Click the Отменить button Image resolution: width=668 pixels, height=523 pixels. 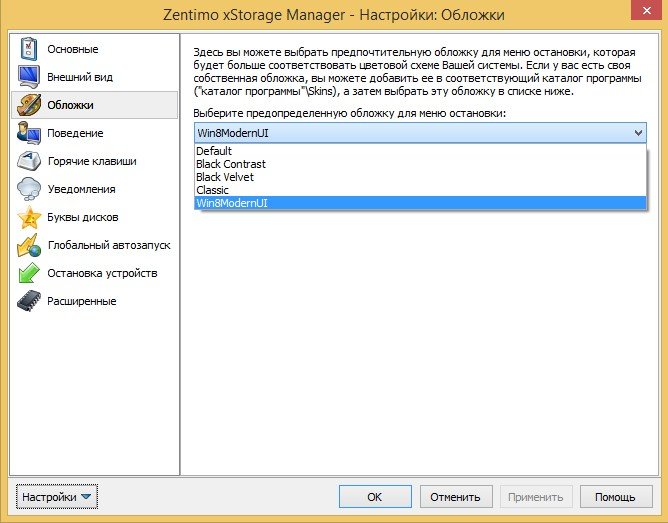tap(456, 496)
